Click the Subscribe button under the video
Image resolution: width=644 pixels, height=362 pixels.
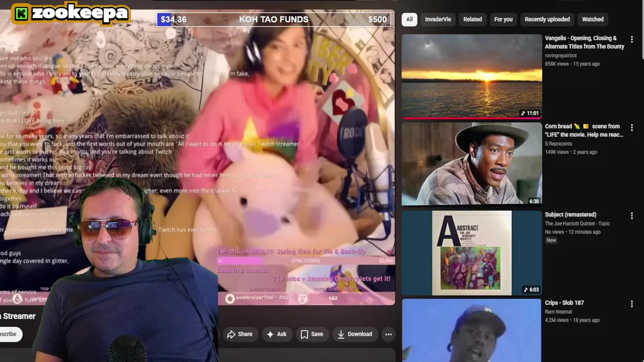click(10, 334)
